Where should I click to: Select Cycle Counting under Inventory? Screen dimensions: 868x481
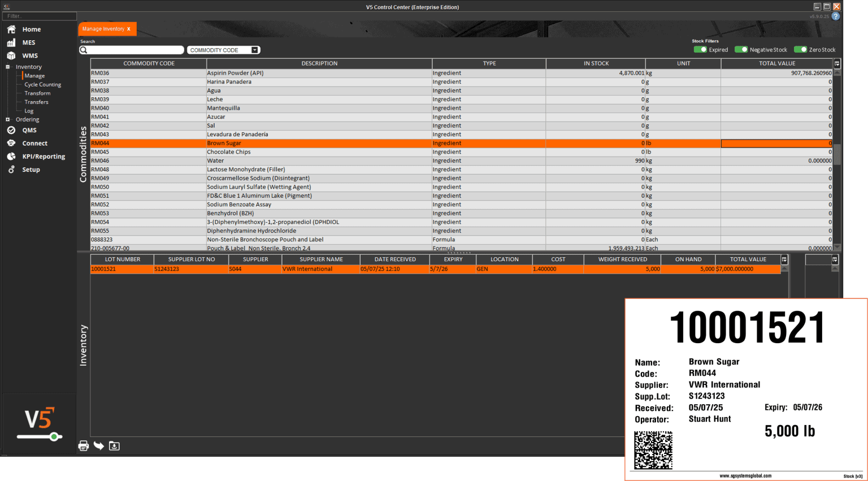coord(42,84)
